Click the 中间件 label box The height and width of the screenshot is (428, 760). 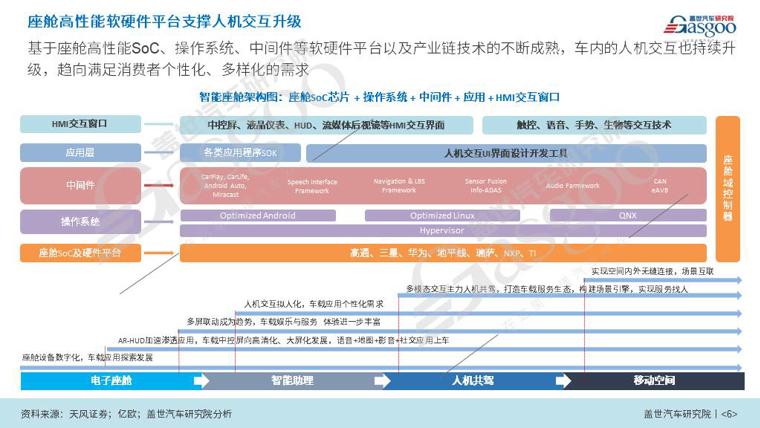point(80,185)
